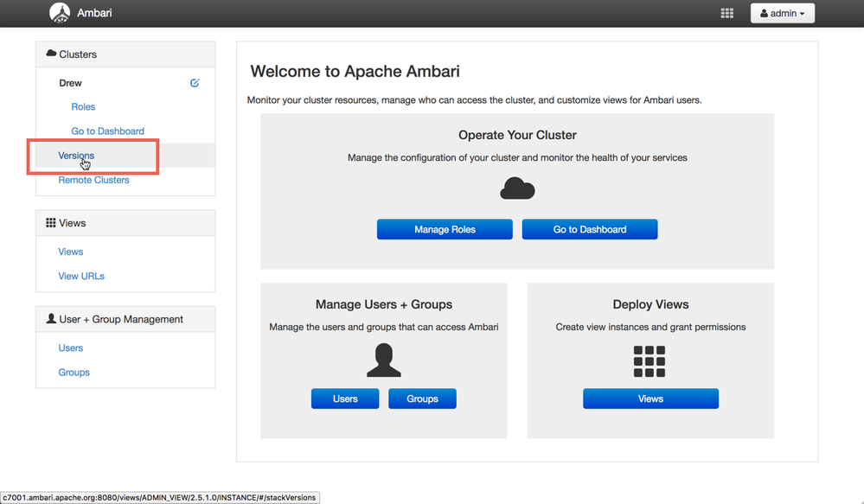Open the Roles page for cluster Drew
The image size is (864, 504).
pos(83,106)
